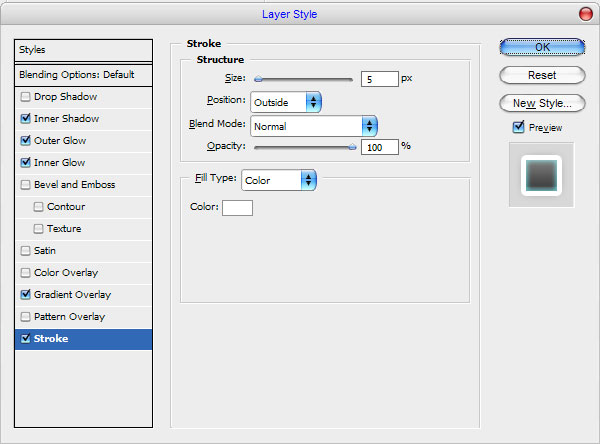
Task: Select the Inner Shadow label
Action: click(67, 119)
